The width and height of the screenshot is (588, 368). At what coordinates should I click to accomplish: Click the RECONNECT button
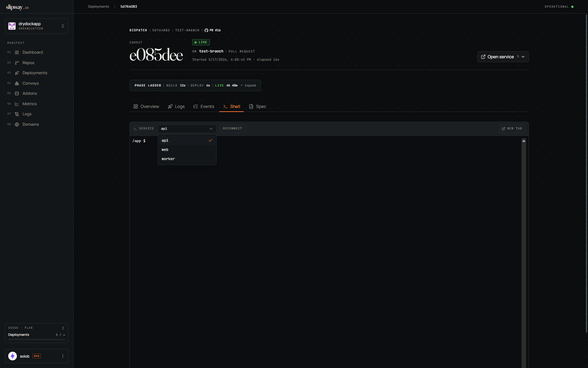[x=232, y=128]
